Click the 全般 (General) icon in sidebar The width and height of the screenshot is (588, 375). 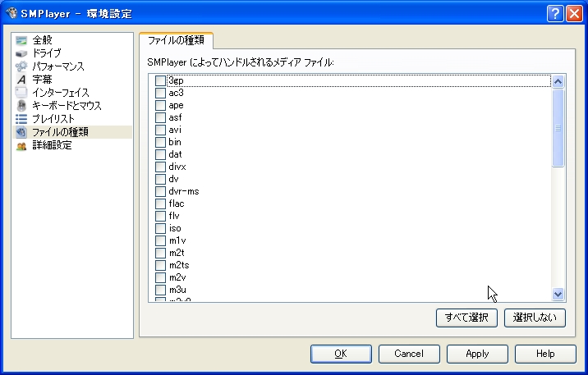click(x=21, y=40)
